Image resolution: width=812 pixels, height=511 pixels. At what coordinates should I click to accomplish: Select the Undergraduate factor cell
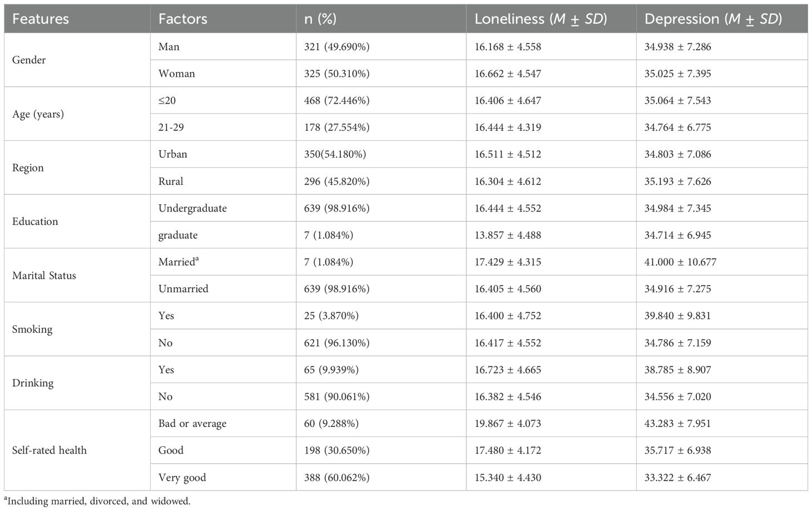[192, 208]
